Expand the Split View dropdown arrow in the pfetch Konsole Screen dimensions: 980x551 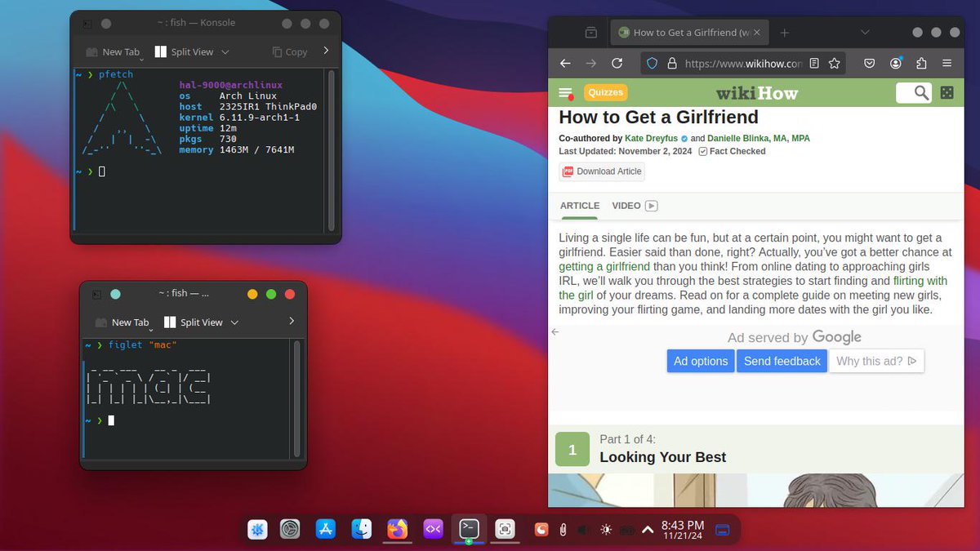click(x=225, y=51)
